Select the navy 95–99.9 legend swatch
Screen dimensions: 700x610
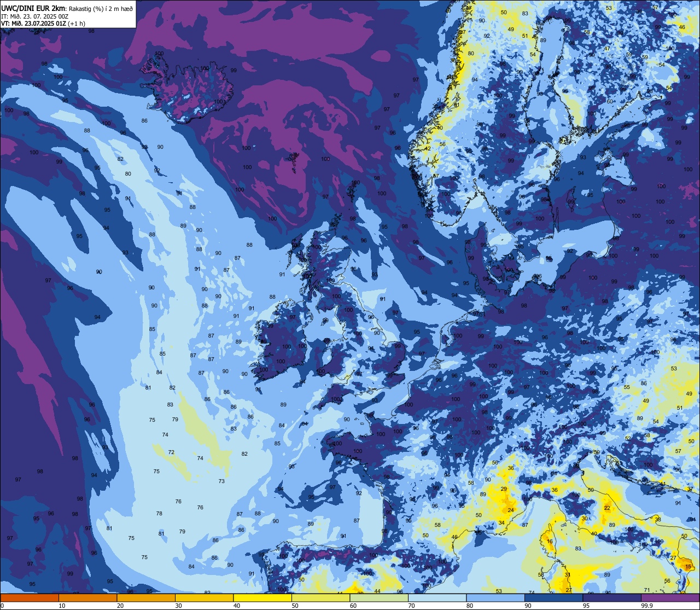click(612, 597)
